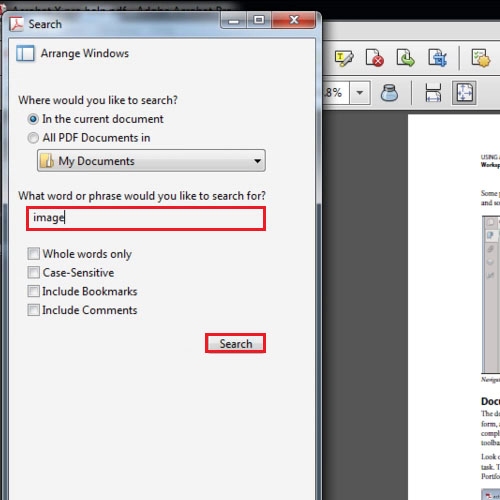The image size is (500, 500).
Task: Click the Arrange Windows label
Action: coord(85,53)
